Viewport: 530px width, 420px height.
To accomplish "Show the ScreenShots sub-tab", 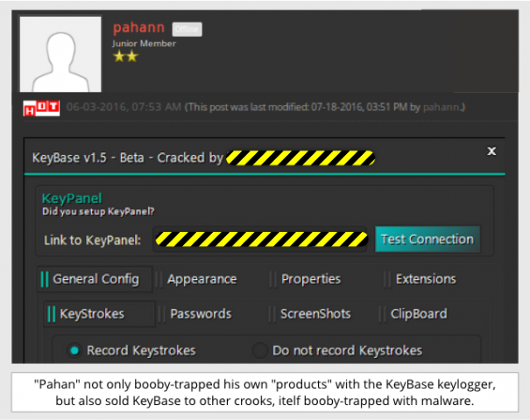I will [315, 313].
